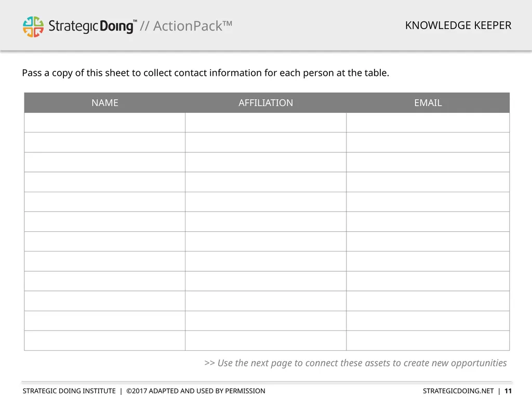Click the italic 'Use the next page' note
Image resolution: width=532 pixels, height=411 pixels.
click(355, 363)
